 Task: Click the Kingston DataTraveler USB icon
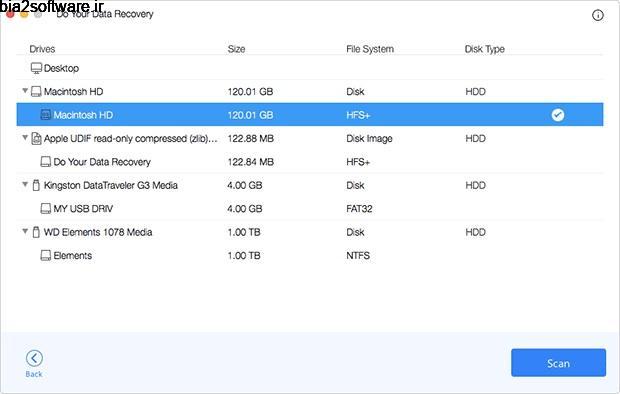(x=36, y=185)
